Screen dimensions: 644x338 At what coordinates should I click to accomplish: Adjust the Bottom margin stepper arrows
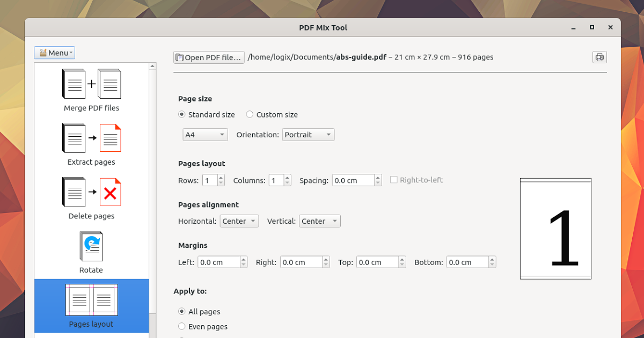(493, 262)
